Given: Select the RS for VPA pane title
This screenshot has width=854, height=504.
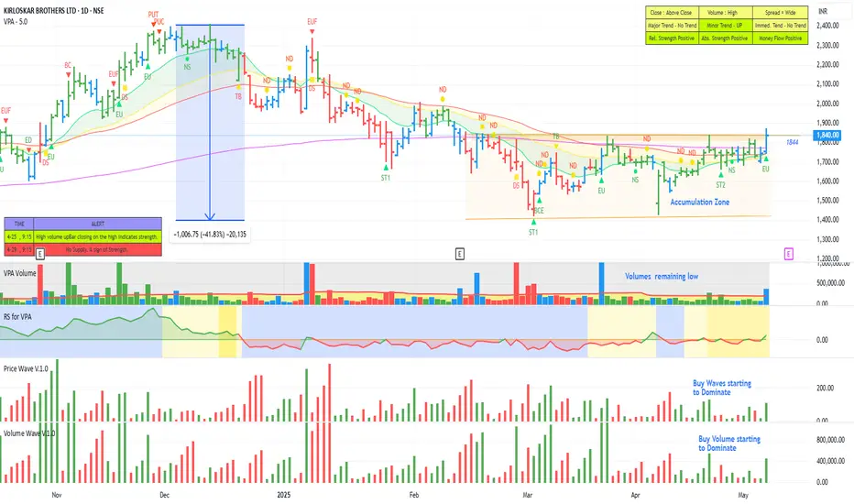Looking at the screenshot, I should point(17,316).
